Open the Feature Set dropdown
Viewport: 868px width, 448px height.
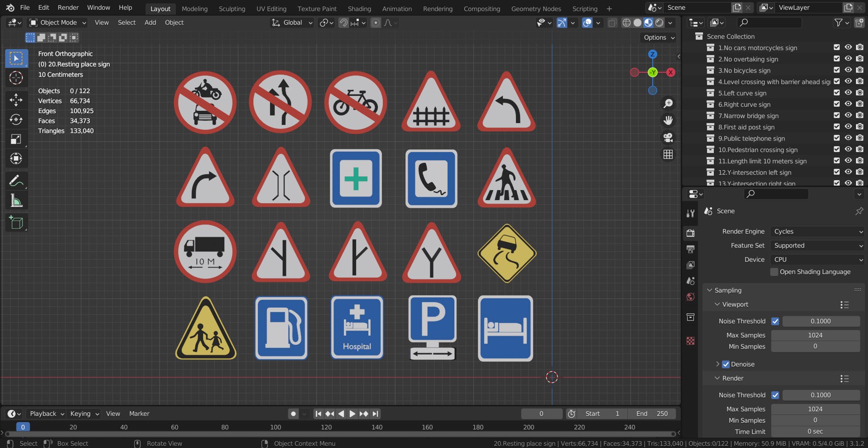coord(817,246)
